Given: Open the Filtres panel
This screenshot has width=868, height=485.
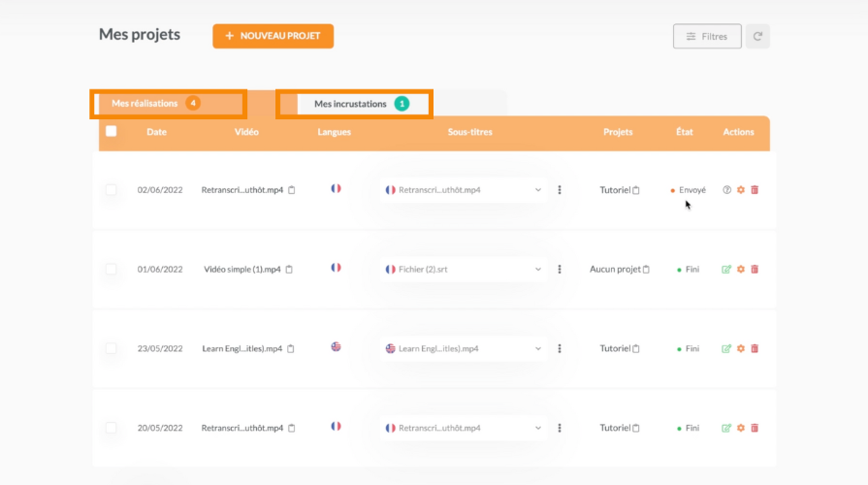Looking at the screenshot, I should pyautogui.click(x=707, y=36).
